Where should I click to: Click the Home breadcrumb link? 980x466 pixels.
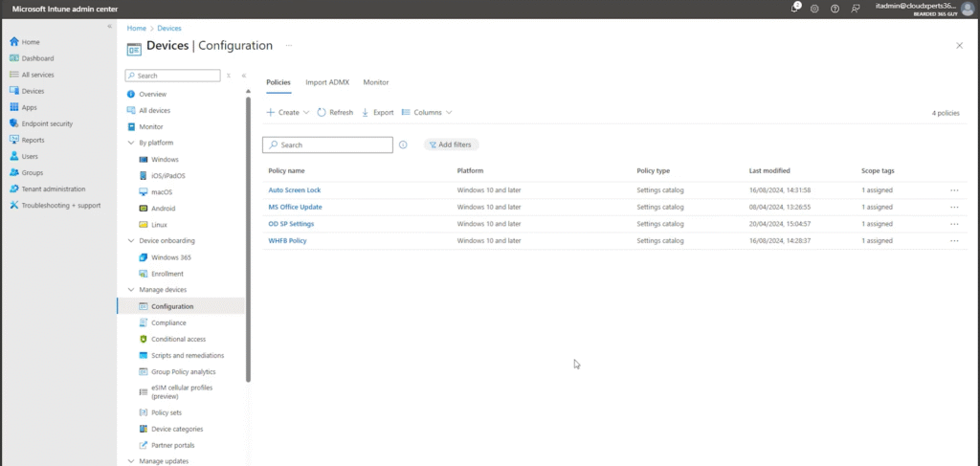(x=136, y=28)
